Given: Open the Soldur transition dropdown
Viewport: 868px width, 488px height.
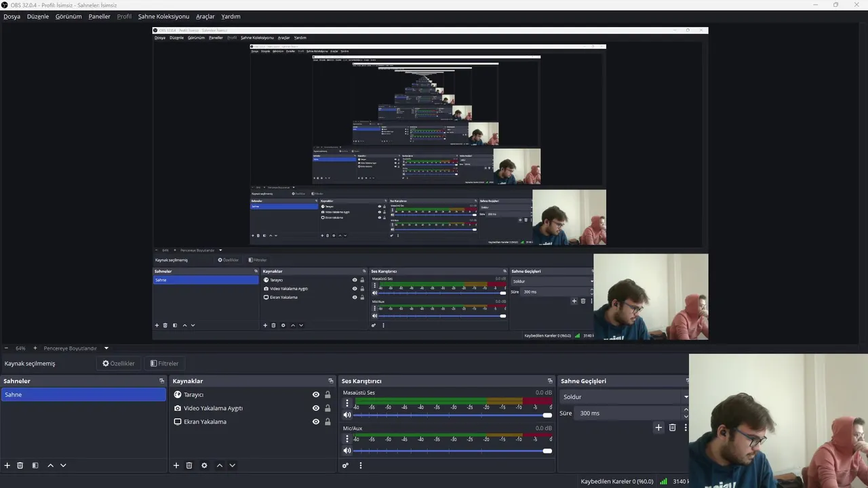Looking at the screenshot, I should tap(624, 396).
